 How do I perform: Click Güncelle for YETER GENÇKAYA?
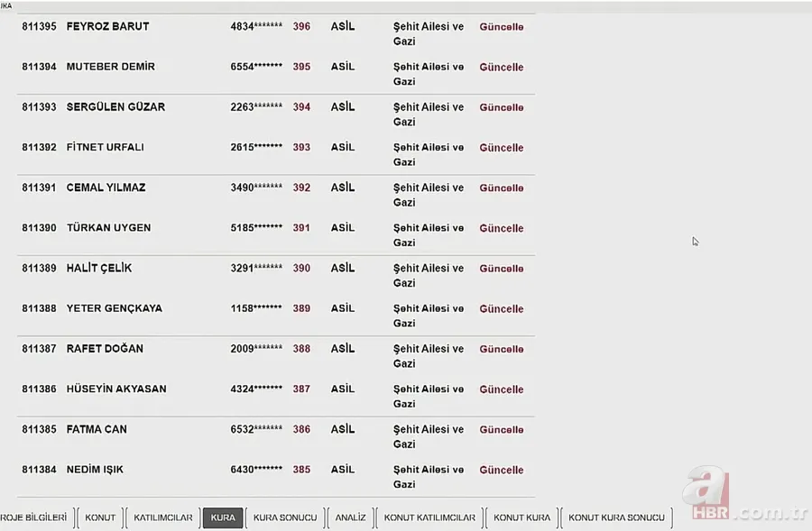(501, 308)
